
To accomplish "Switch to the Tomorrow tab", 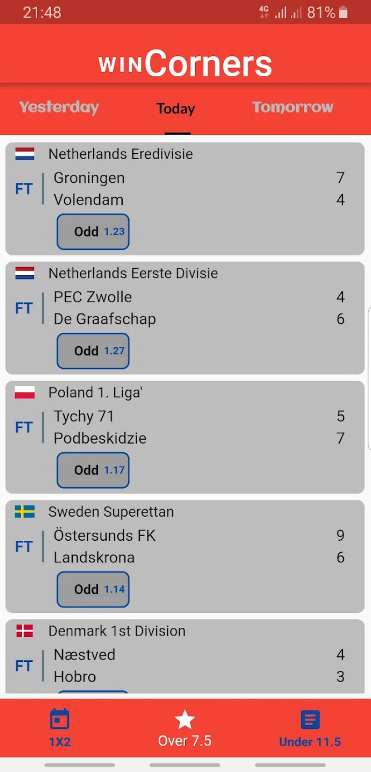I will (293, 107).
